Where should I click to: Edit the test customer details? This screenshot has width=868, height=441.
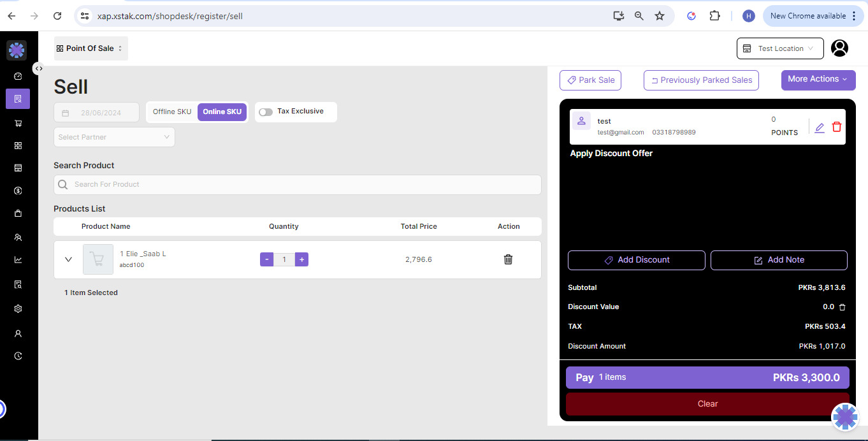(x=820, y=127)
